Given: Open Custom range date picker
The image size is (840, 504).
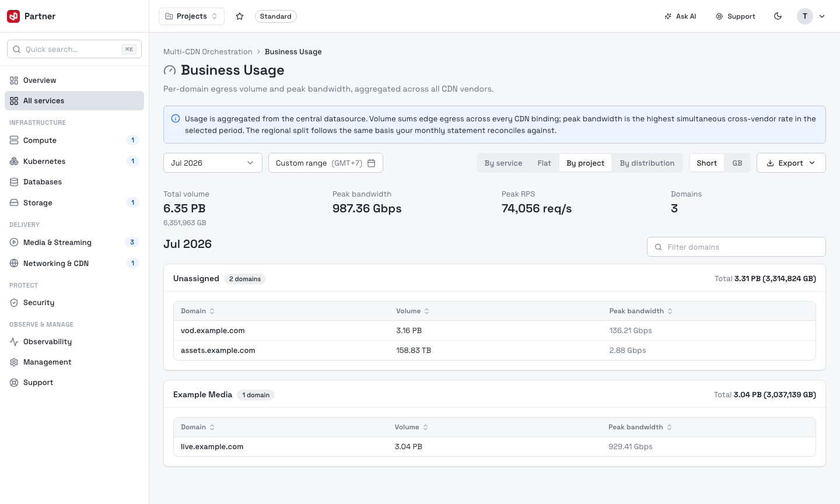Looking at the screenshot, I should click(x=325, y=163).
